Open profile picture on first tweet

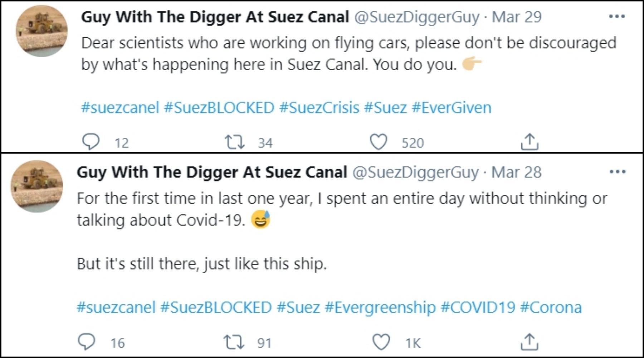click(x=42, y=31)
